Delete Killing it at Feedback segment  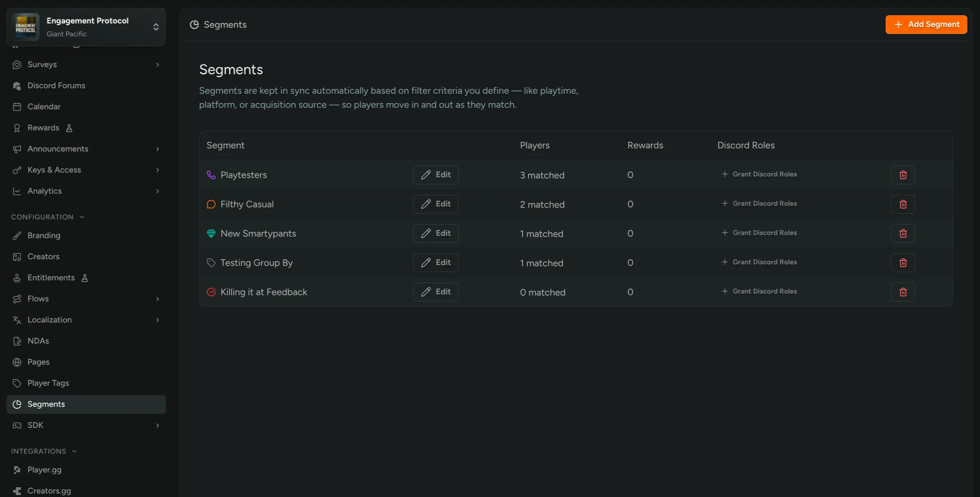(903, 292)
